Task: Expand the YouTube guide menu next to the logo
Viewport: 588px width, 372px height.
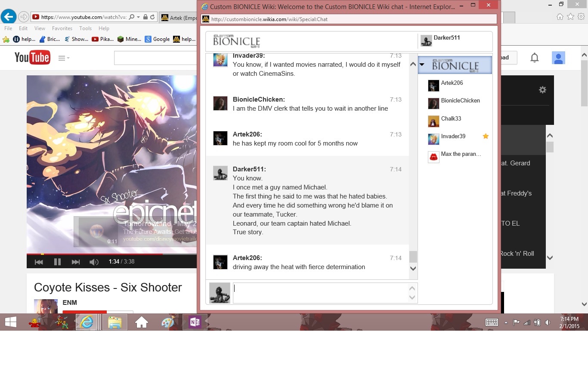Action: 64,58
